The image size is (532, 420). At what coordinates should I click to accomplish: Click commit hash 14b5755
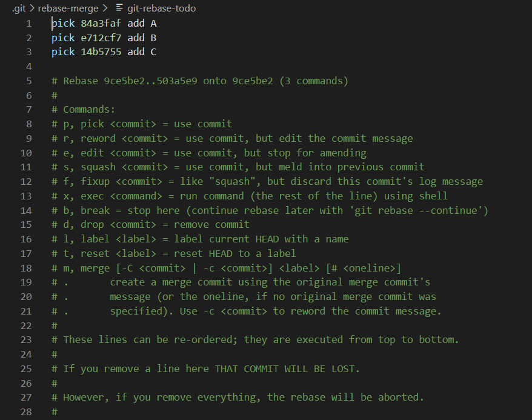[101, 52]
